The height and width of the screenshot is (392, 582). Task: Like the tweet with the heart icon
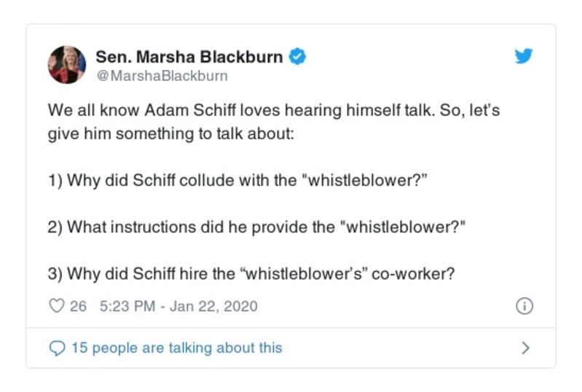(57, 306)
